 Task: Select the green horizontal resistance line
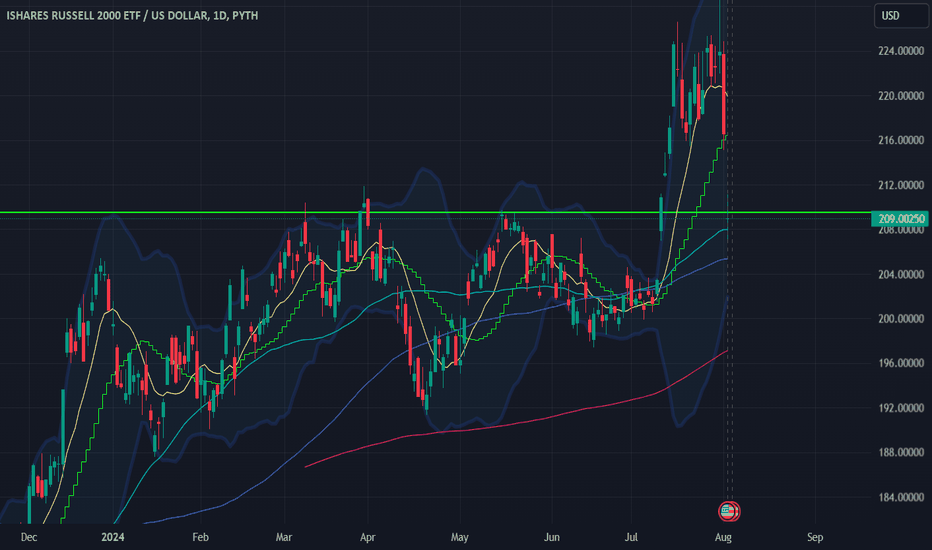(434, 212)
